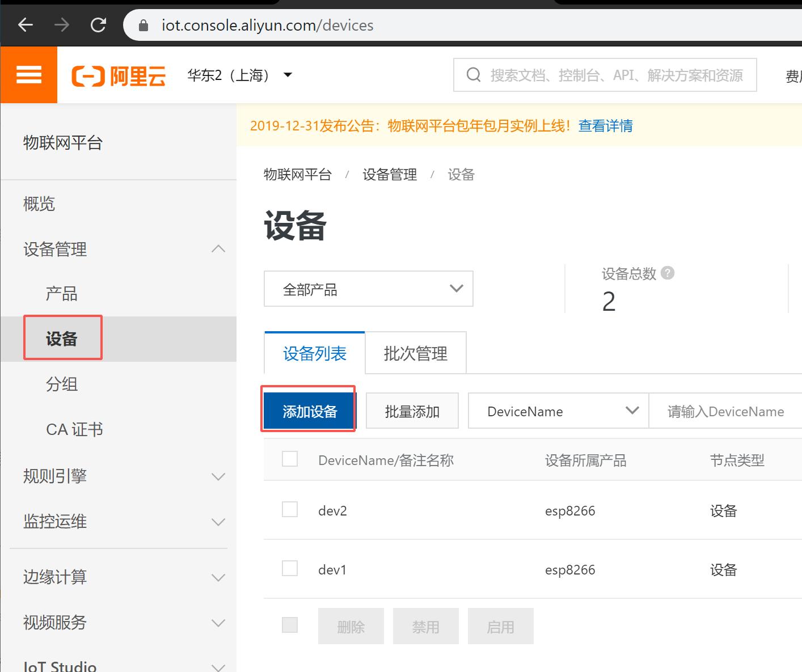Click the Aliyun (阿里云) logo
Image resolution: width=802 pixels, height=672 pixels.
(119, 74)
